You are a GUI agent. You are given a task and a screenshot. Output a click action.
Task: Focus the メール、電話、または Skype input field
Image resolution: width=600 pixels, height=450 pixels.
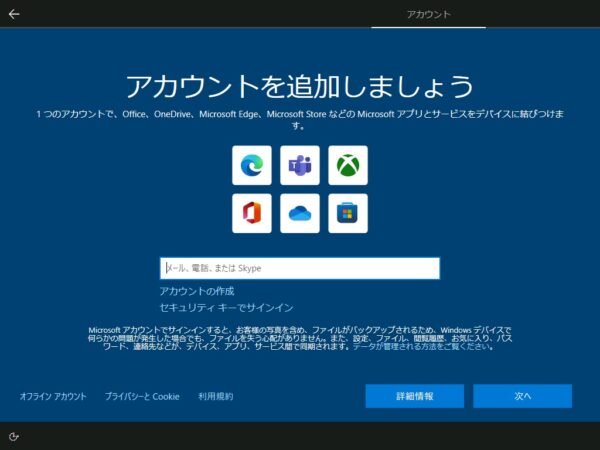coord(300,268)
